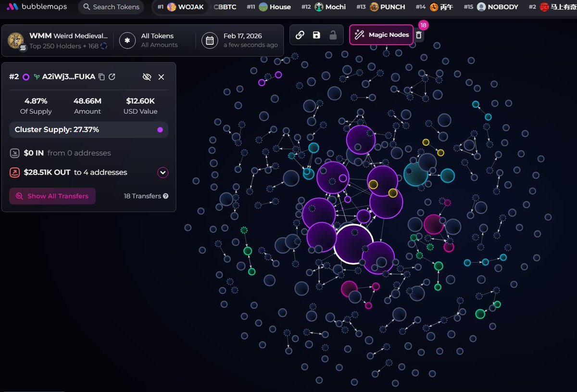This screenshot has width=577, height=392.
Task: Click the asterisk All Tokens icon
Action: coord(127,40)
